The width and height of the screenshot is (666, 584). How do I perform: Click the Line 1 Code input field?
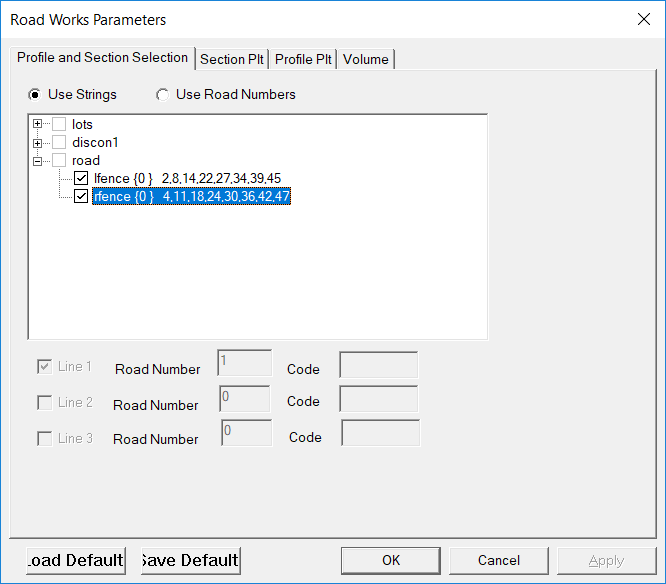(x=378, y=366)
